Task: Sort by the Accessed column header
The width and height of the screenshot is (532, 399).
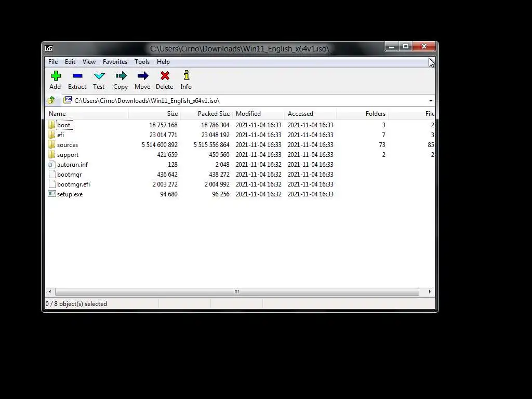Action: coord(310,114)
